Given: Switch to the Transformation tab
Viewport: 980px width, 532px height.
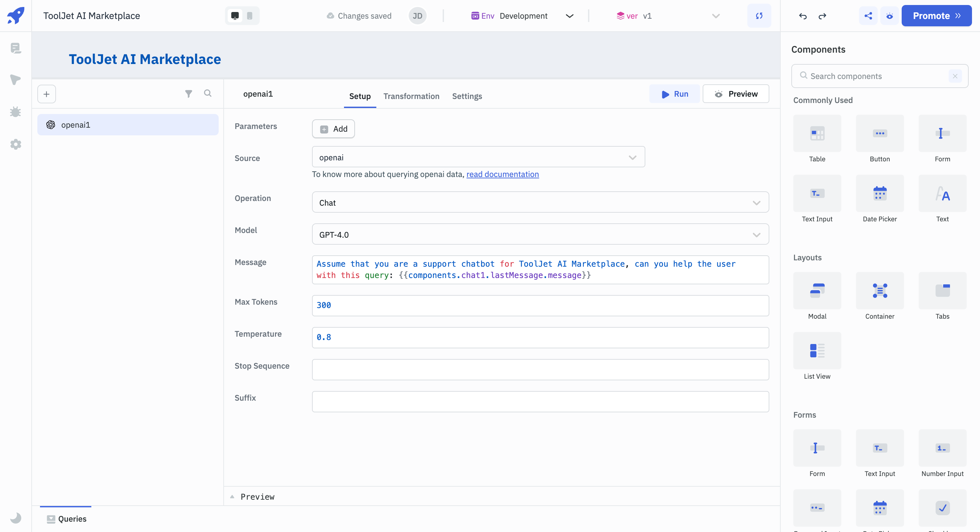Looking at the screenshot, I should click(411, 96).
